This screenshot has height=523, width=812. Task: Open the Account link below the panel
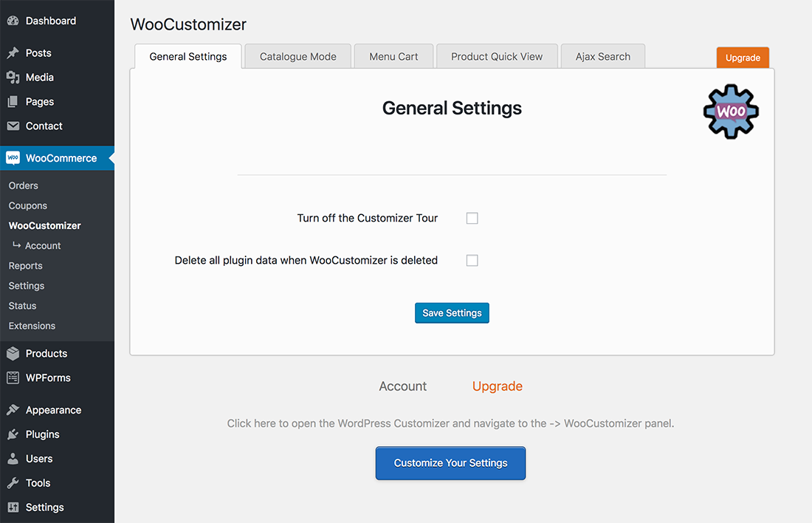tap(403, 386)
